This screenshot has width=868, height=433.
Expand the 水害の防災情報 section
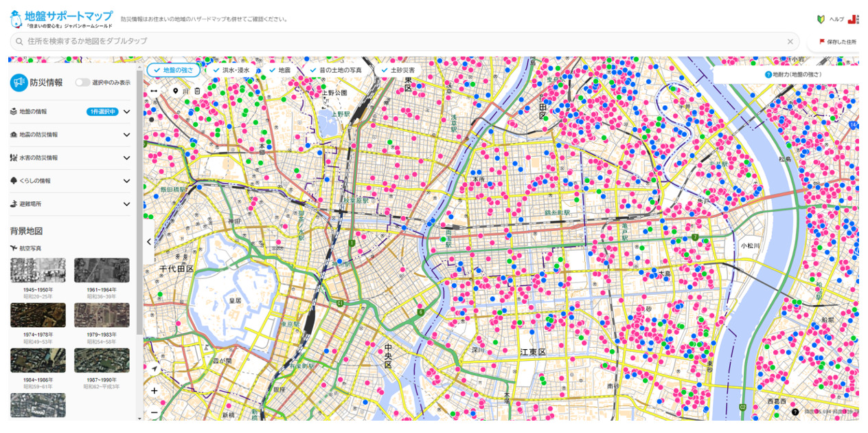(126, 157)
